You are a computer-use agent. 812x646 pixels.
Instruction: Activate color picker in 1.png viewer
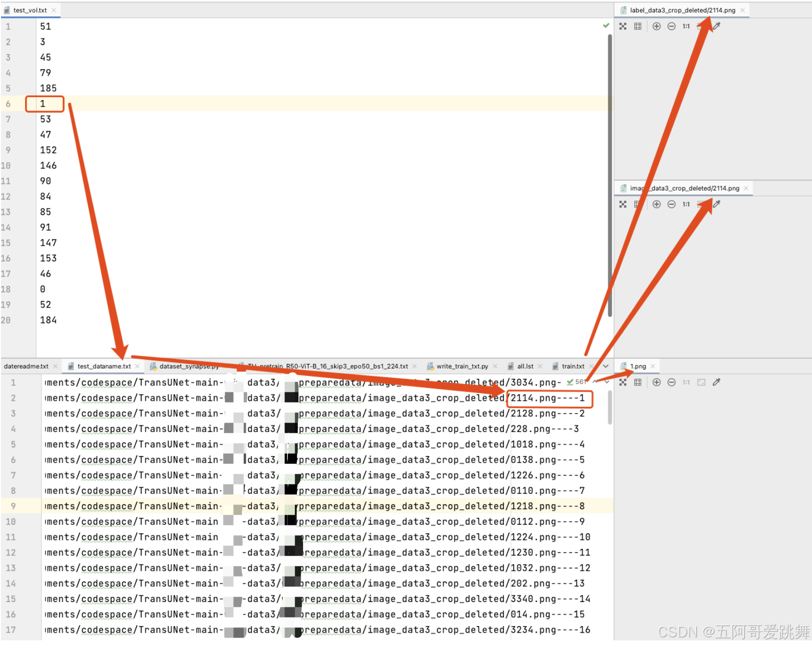click(x=717, y=382)
